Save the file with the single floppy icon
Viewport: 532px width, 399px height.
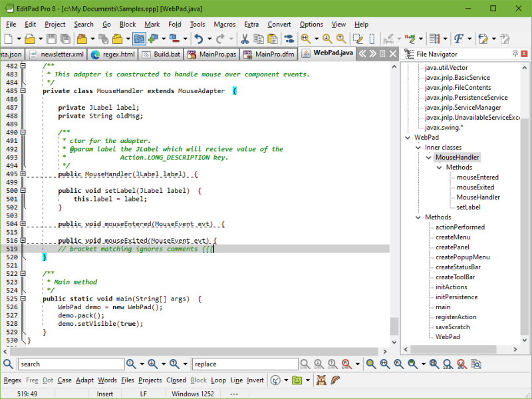click(51, 39)
